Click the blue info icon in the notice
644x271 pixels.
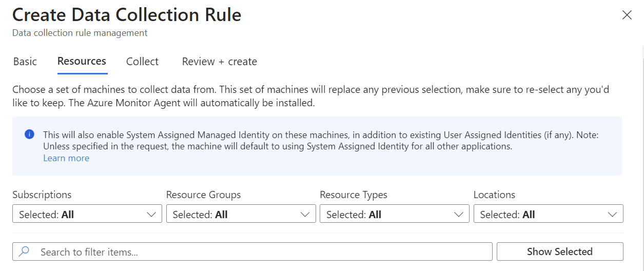tap(29, 134)
